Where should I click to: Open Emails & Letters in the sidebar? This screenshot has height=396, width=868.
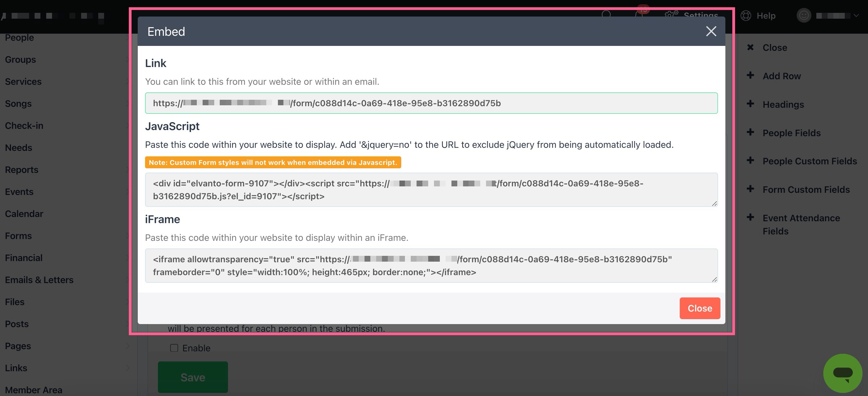click(x=39, y=280)
